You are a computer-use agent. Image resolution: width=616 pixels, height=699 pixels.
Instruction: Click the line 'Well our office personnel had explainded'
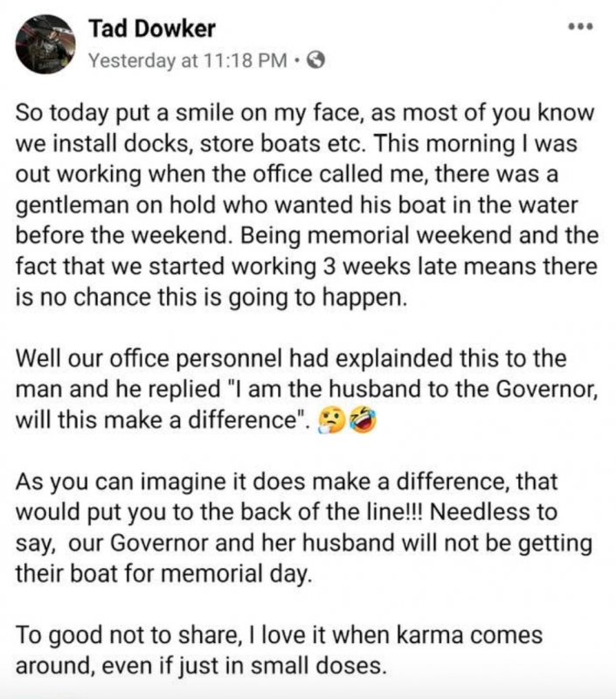(x=291, y=358)
